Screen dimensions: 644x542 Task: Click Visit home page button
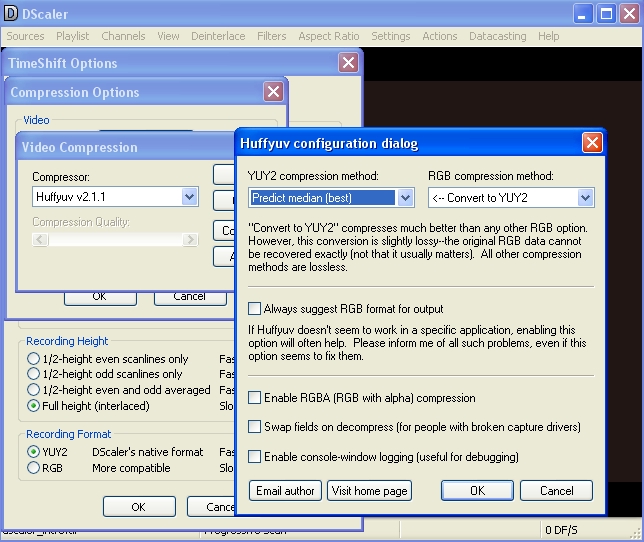[369, 491]
